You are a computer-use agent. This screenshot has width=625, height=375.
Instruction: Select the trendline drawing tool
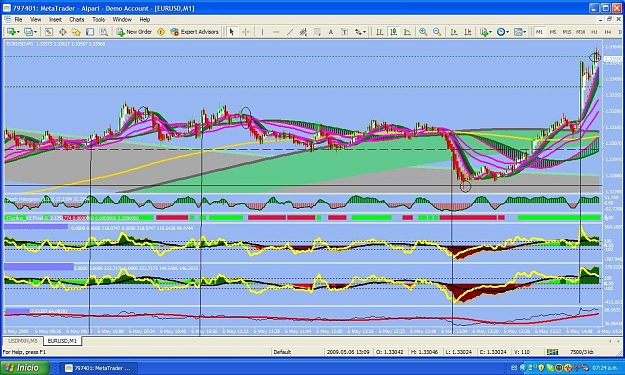click(290, 32)
